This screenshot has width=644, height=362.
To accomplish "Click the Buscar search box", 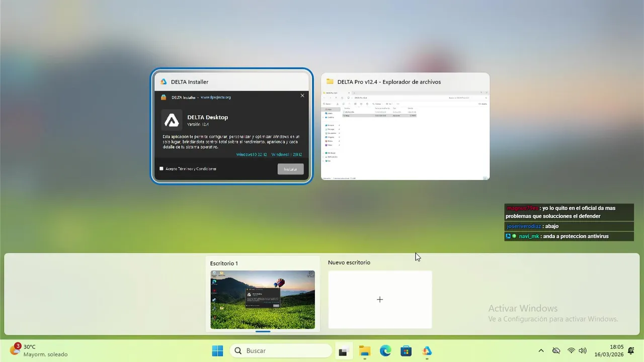I will point(281,351).
